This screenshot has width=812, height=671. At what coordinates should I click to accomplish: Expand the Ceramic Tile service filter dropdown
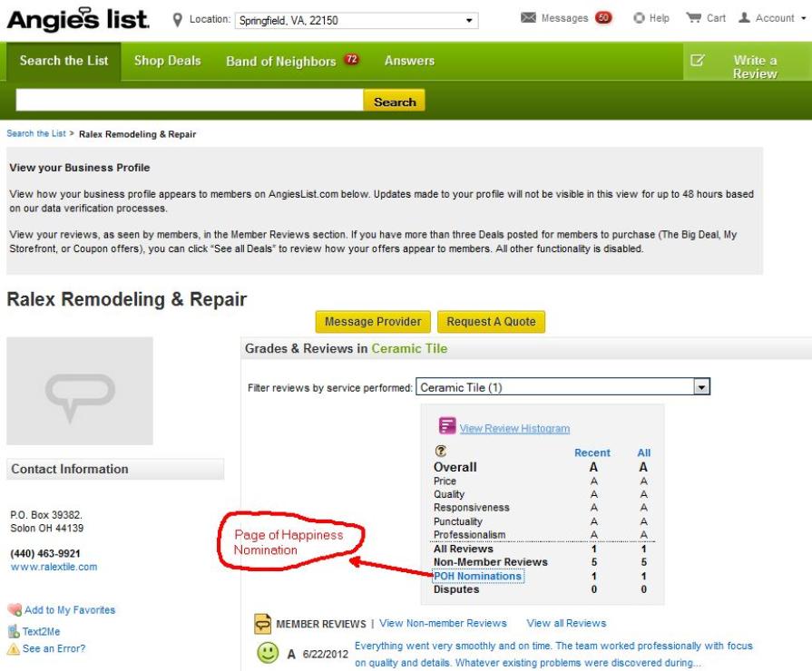coord(700,387)
